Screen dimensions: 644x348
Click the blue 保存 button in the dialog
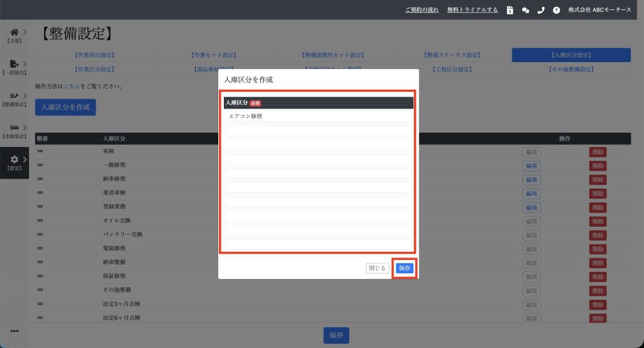point(404,268)
